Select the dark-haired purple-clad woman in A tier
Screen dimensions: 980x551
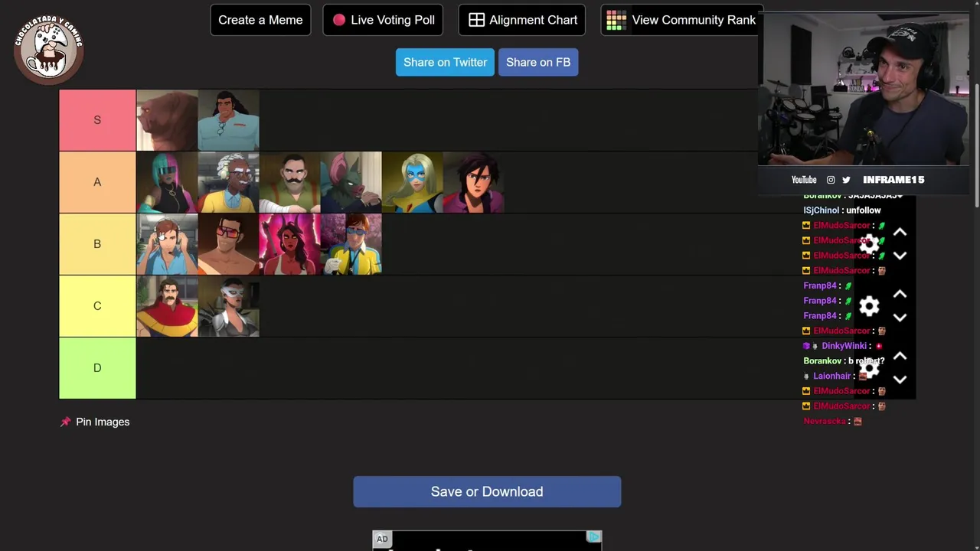[x=473, y=182]
